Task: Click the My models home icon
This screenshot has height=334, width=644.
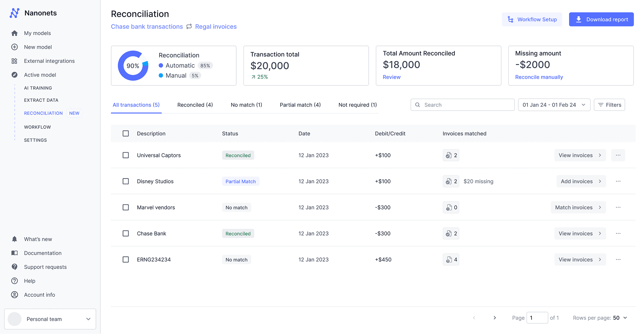Action: (x=15, y=33)
